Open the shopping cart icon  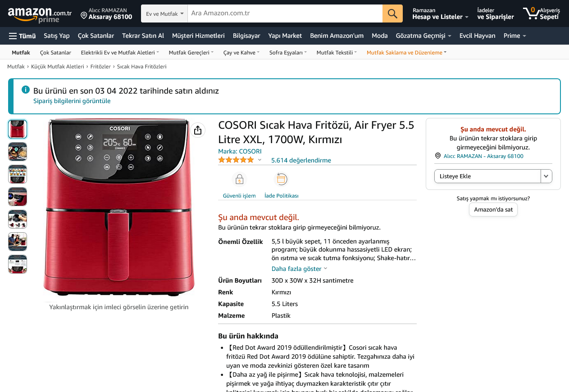(532, 14)
